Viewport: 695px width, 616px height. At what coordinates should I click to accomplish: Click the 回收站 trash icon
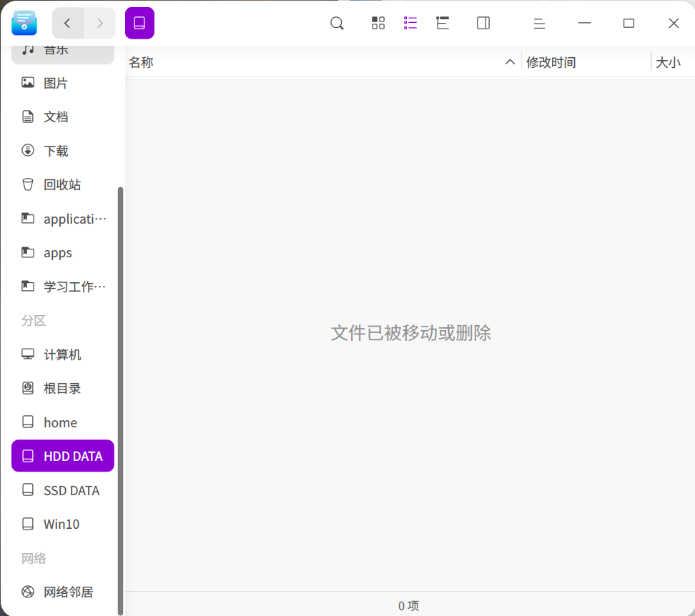pyautogui.click(x=27, y=184)
